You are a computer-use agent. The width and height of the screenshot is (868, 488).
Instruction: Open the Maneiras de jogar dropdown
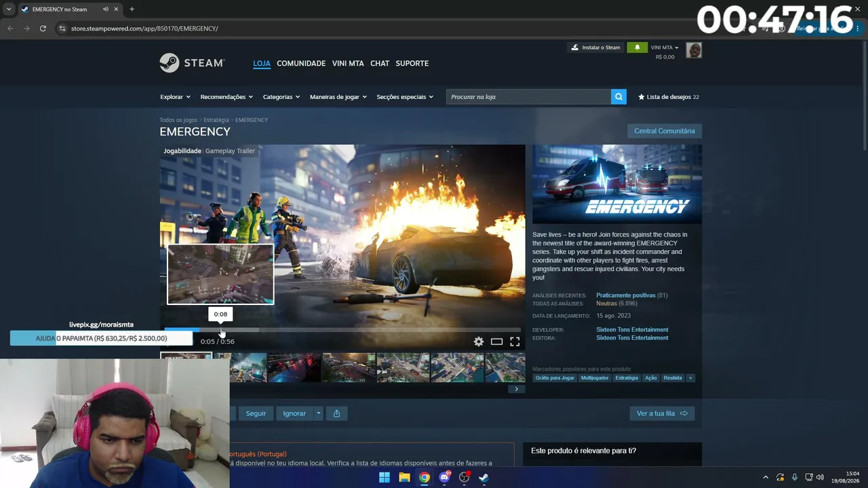[338, 97]
